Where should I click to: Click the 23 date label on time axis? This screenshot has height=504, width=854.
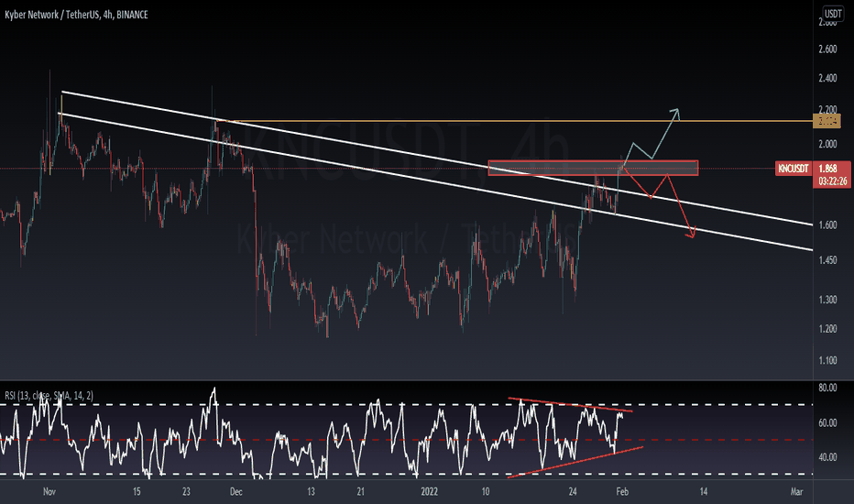(x=186, y=491)
